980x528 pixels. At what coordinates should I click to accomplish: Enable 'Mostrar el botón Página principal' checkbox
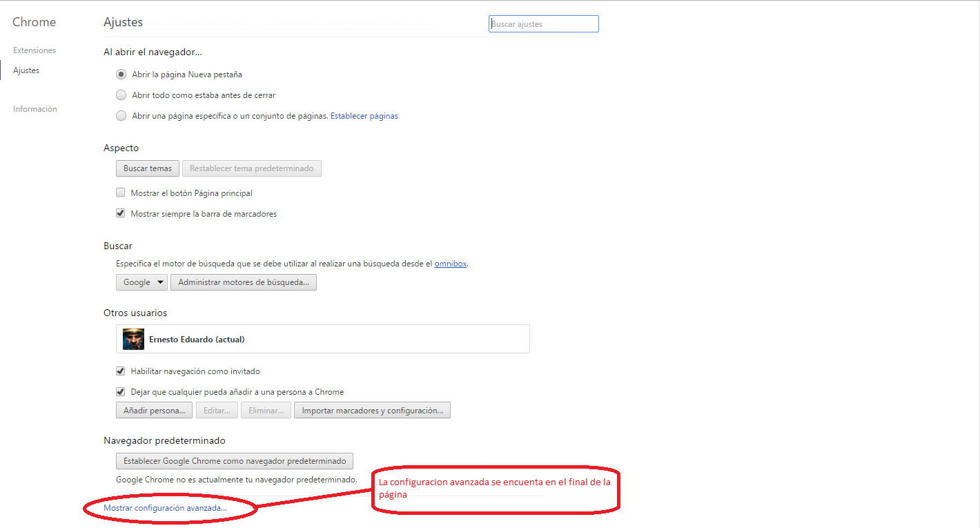pyautogui.click(x=121, y=193)
